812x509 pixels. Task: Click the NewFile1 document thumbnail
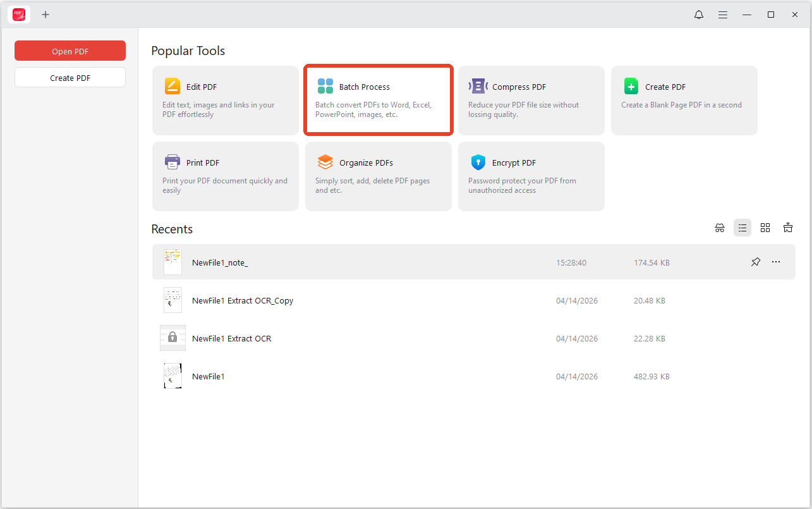pos(172,376)
